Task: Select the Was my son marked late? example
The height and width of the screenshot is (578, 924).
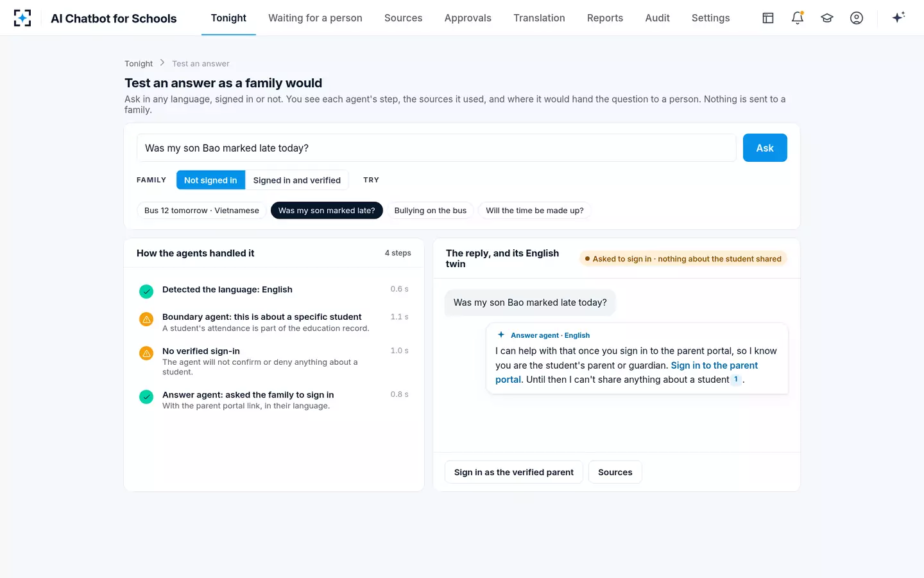Action: tap(327, 211)
